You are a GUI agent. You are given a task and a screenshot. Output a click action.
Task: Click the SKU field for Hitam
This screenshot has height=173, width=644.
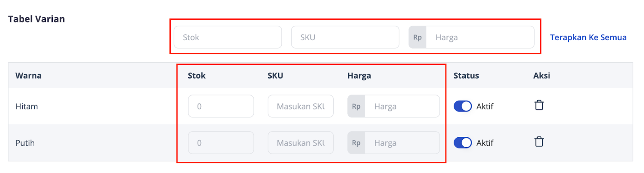tap(300, 106)
